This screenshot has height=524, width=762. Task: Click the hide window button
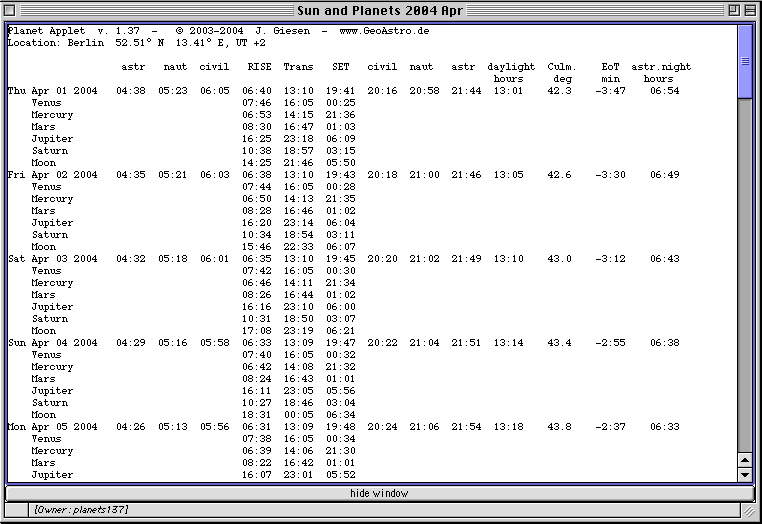pyautogui.click(x=379, y=493)
